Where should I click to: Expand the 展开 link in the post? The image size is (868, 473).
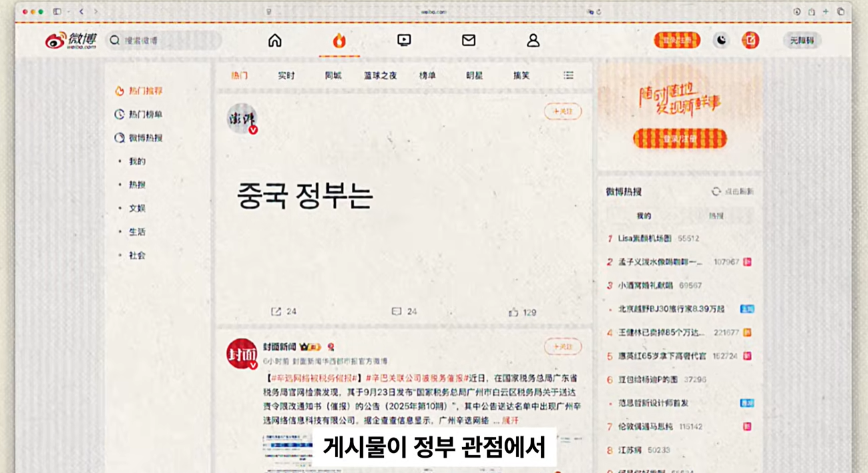[511, 420]
